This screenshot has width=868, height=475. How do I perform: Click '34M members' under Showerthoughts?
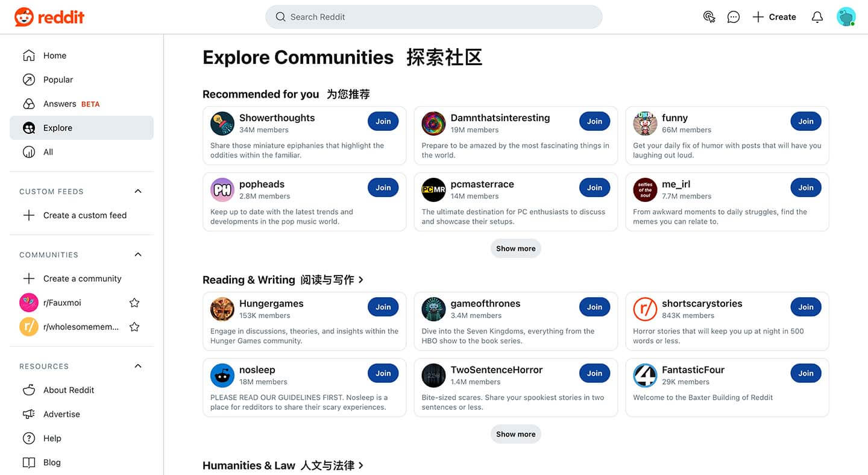(x=264, y=130)
